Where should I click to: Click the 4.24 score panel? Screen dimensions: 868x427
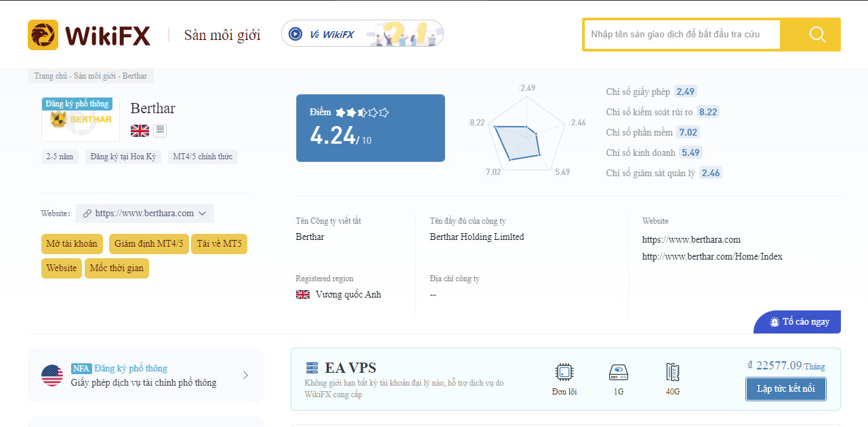[x=371, y=128]
